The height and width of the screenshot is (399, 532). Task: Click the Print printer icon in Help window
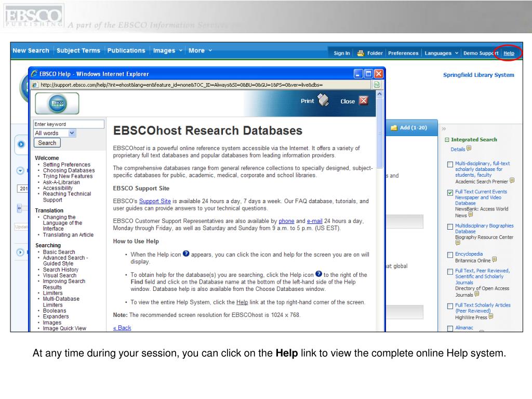(323, 100)
